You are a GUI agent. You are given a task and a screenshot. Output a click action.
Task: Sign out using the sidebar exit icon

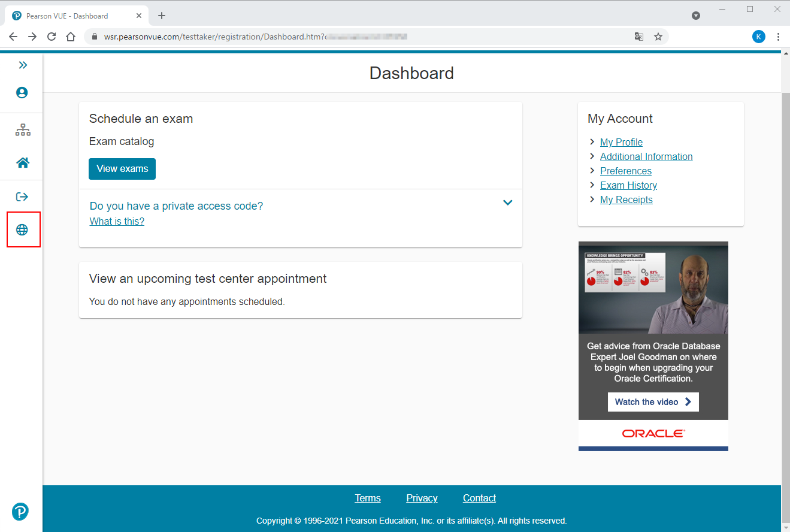pyautogui.click(x=22, y=197)
